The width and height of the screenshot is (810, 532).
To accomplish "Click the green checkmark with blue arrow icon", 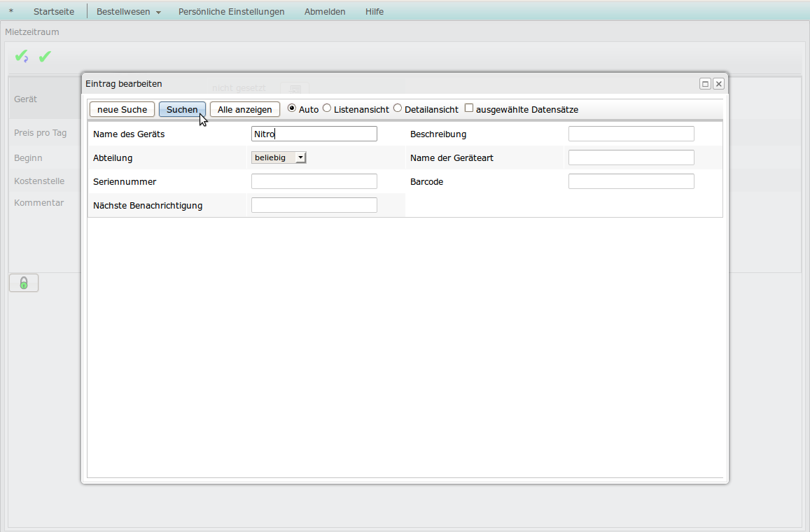I will point(22,57).
